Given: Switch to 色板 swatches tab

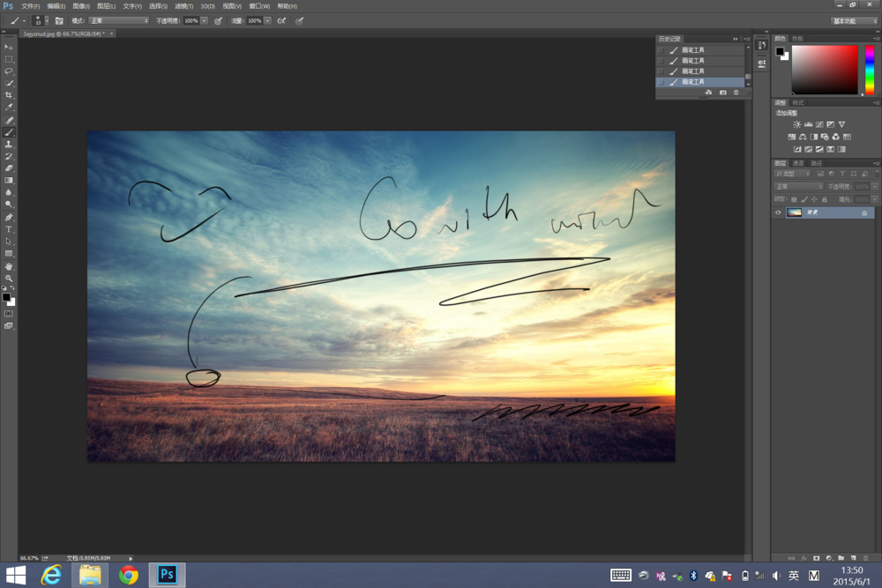Looking at the screenshot, I should tap(797, 39).
